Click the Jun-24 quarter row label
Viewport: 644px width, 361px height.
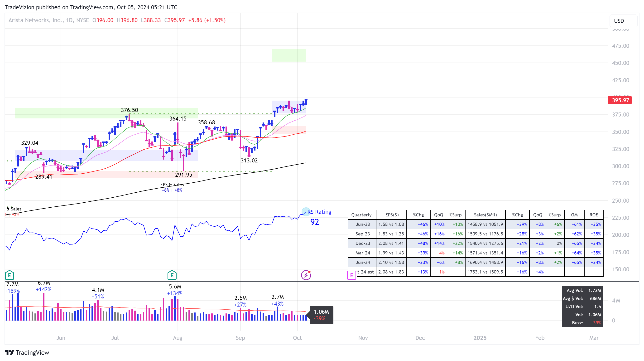click(x=362, y=263)
